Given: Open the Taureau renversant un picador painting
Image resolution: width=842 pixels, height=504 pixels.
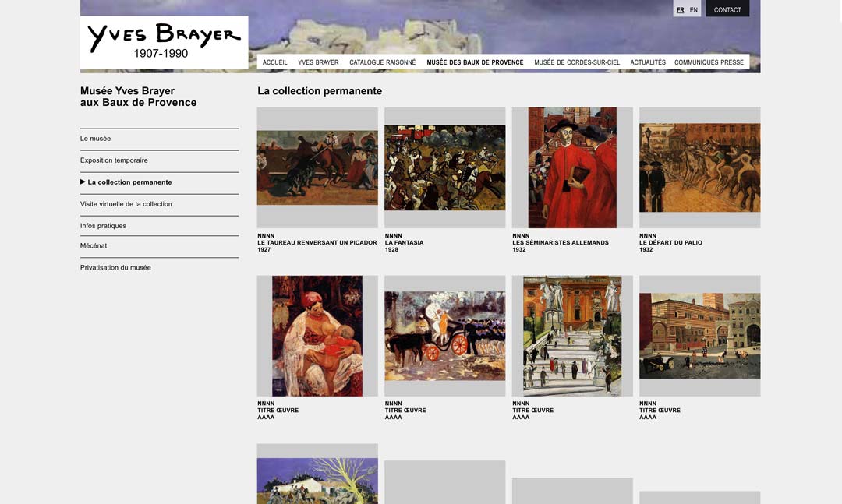Looking at the screenshot, I should coord(317,167).
